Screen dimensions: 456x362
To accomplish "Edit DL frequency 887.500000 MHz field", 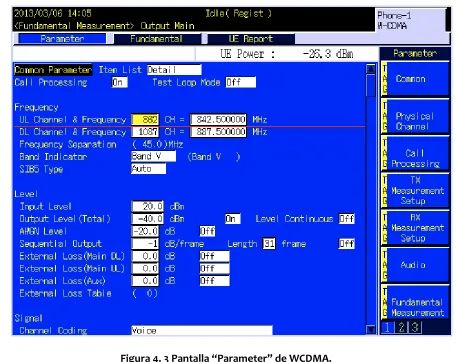I will (218, 132).
